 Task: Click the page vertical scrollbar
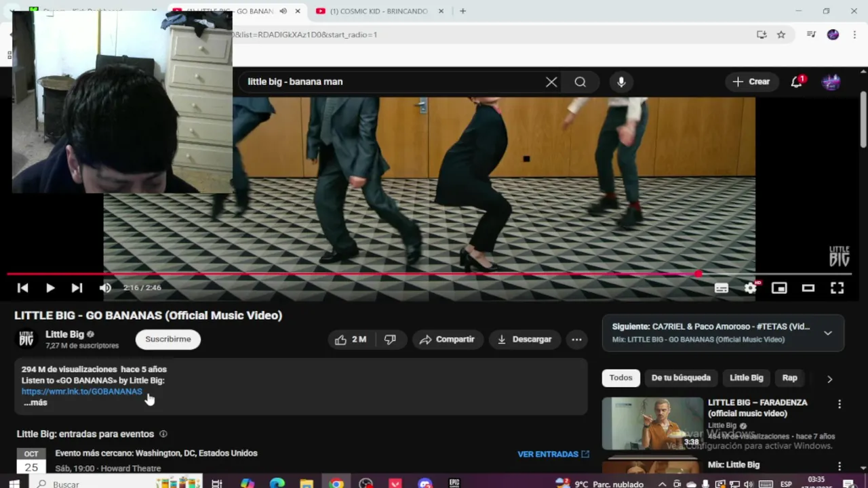863,119
